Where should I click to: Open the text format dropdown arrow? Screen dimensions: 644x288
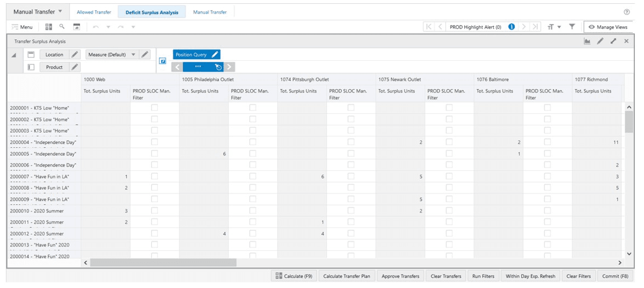point(559,27)
